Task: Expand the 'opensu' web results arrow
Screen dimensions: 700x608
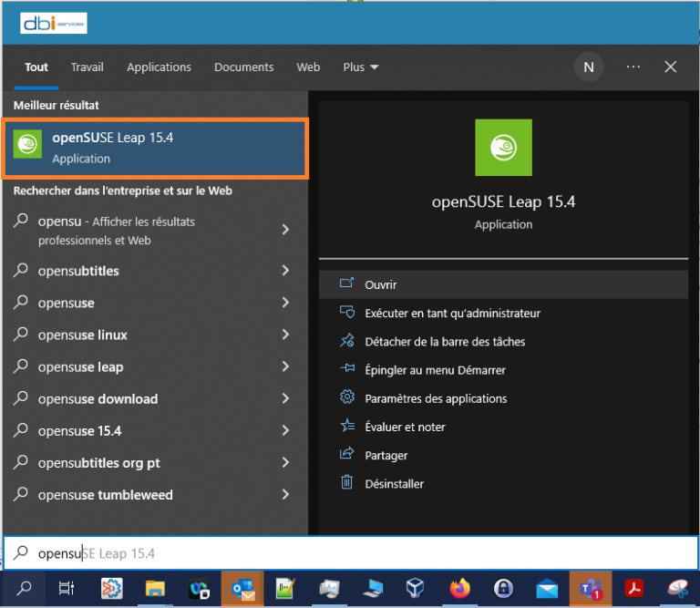Action: point(285,230)
